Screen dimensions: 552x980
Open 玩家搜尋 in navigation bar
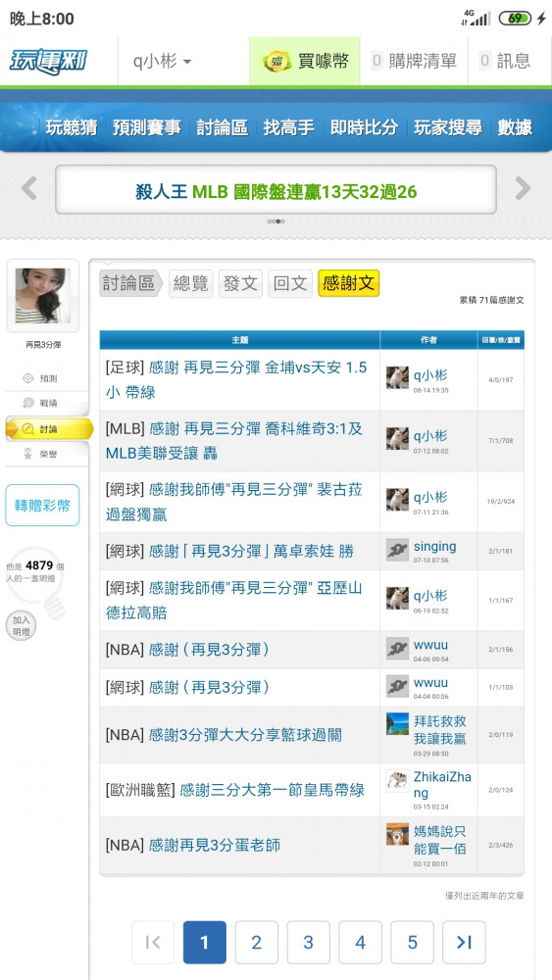click(x=448, y=127)
